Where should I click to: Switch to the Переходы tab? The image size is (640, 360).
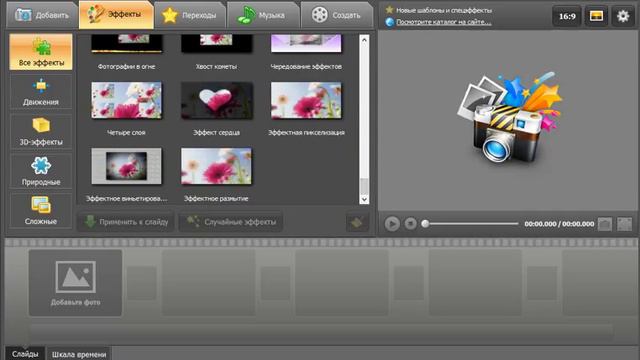(190, 15)
